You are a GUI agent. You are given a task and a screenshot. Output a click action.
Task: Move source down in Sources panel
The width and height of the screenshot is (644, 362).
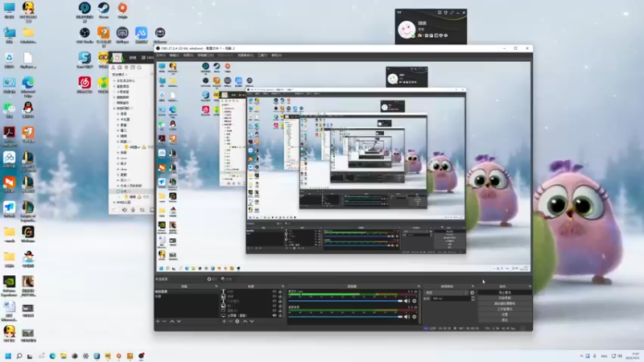(252, 321)
